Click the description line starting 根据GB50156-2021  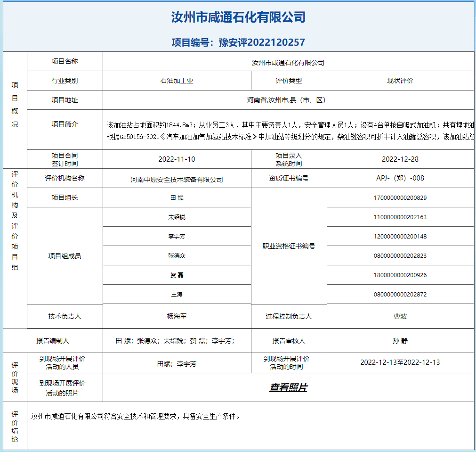pyautogui.click(x=290, y=137)
